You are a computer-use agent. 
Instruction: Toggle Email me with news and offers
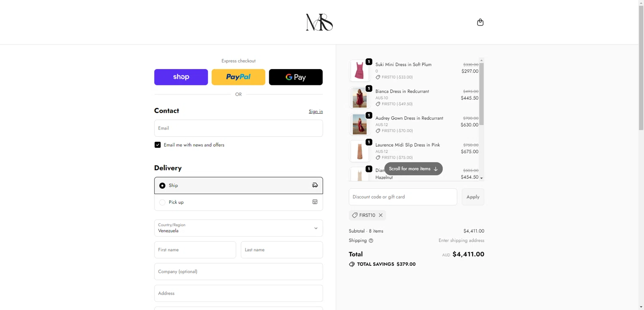point(158,145)
